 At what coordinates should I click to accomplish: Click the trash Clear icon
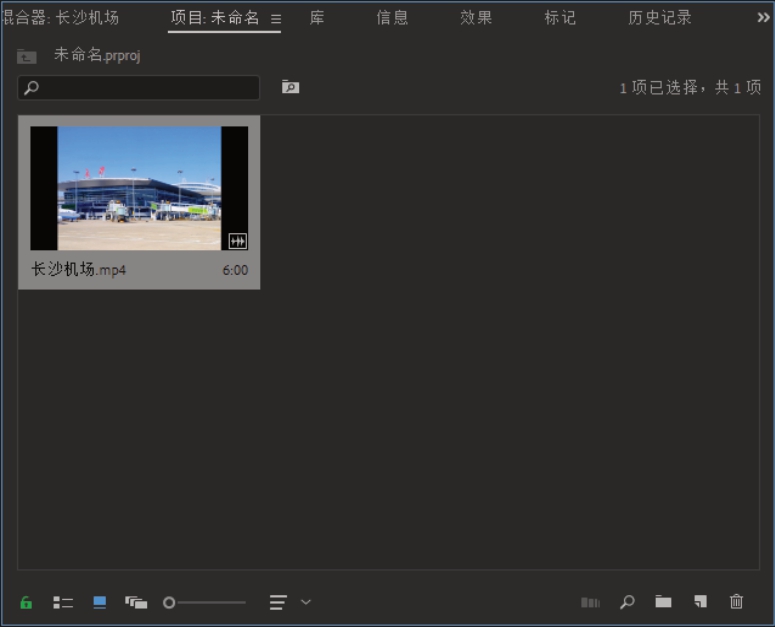click(736, 601)
